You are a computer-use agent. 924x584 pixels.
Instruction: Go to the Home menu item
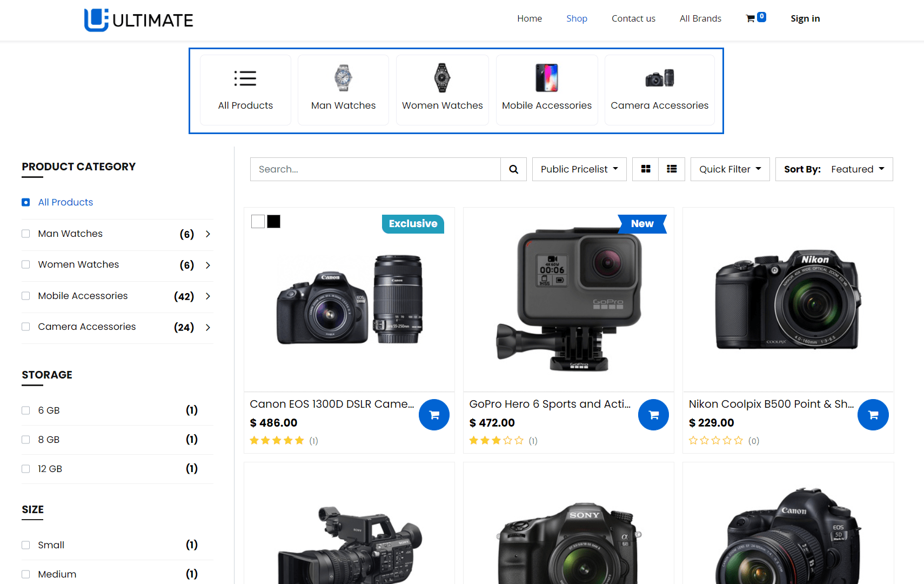(x=530, y=18)
